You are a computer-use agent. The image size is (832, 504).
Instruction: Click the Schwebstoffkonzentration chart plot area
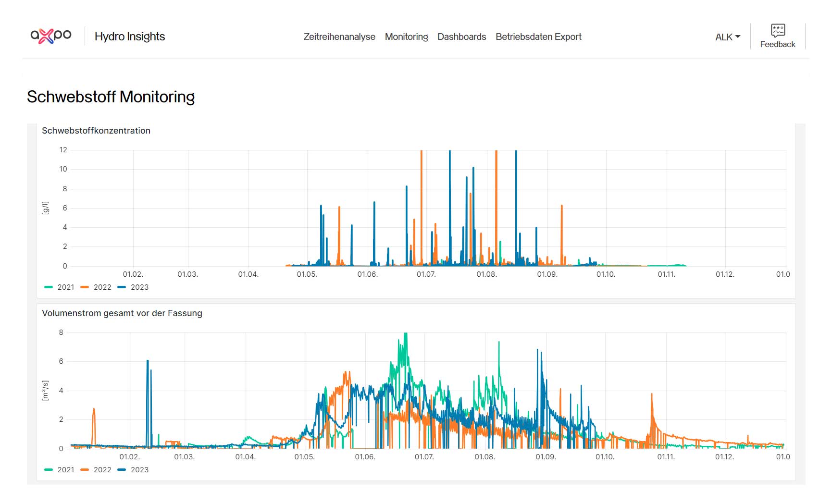click(x=429, y=208)
